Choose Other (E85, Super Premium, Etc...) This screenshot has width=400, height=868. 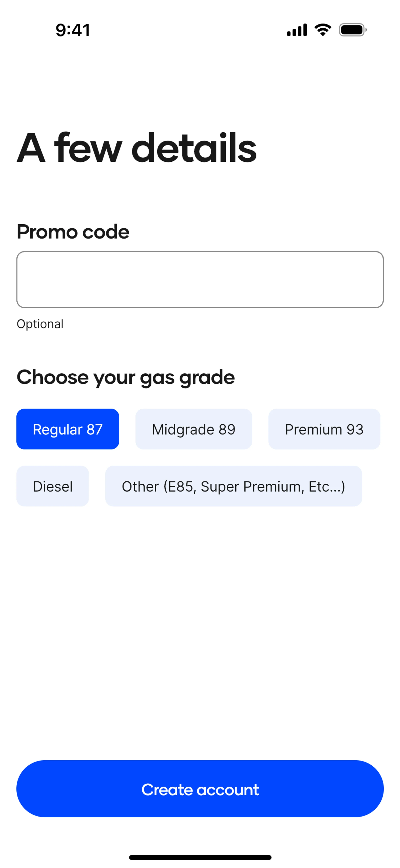pyautogui.click(x=233, y=486)
